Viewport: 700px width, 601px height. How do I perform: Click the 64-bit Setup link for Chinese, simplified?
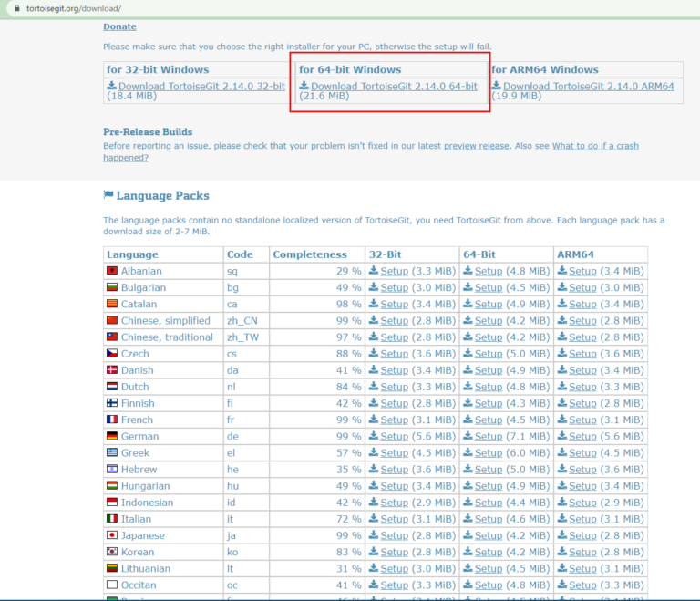click(x=488, y=320)
